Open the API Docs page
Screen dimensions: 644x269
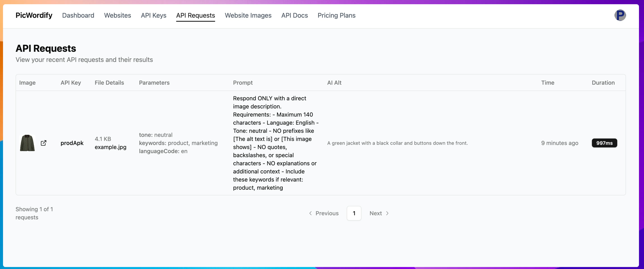(x=294, y=15)
